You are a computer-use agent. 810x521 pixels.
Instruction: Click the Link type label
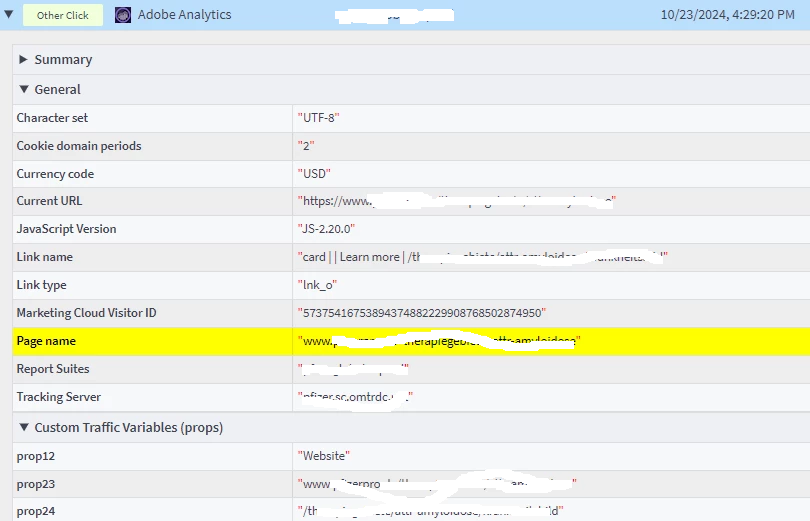[x=41, y=285]
